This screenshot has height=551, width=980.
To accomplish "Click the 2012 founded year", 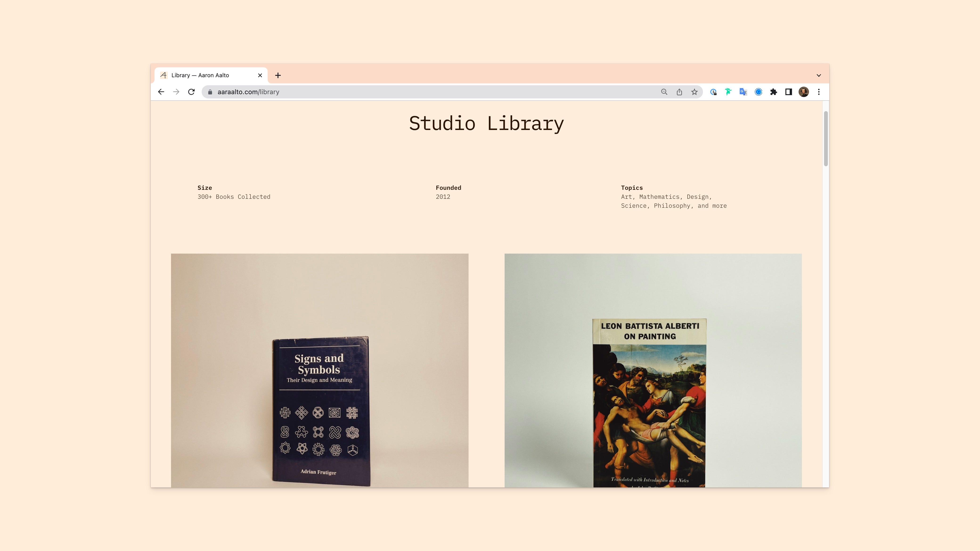I will (x=443, y=197).
